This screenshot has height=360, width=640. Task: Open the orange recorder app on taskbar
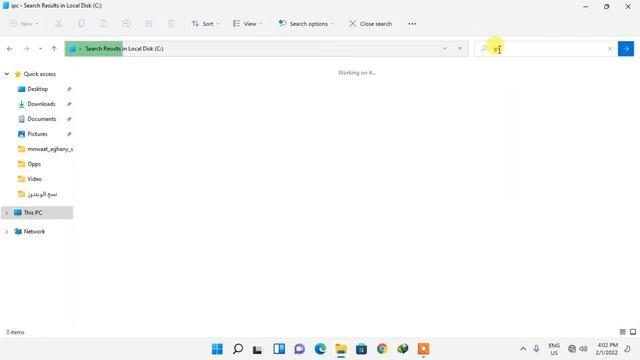click(423, 349)
